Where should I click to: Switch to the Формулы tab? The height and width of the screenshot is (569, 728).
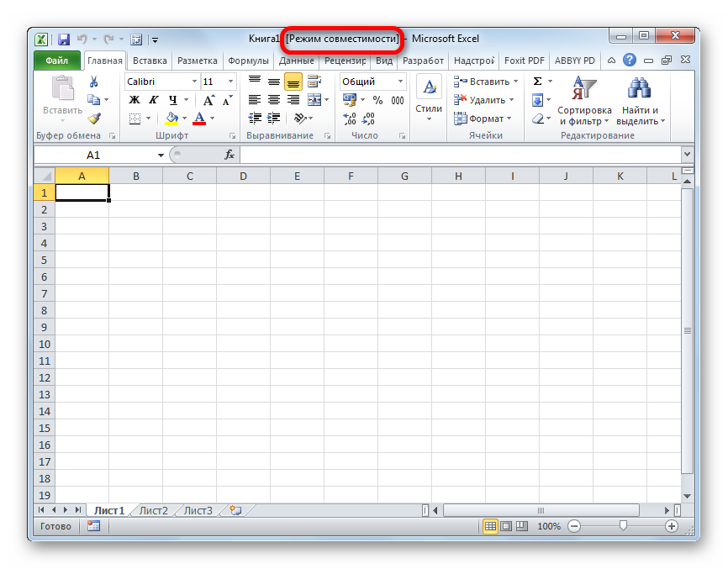click(248, 61)
